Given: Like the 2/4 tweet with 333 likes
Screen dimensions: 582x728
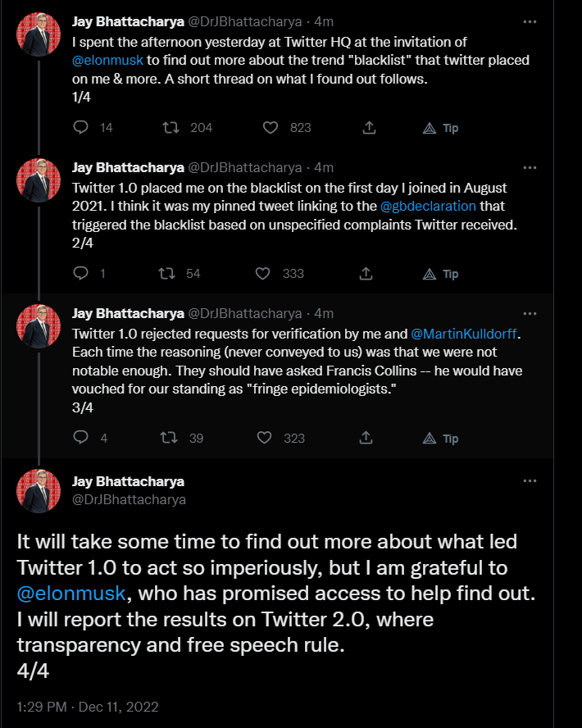Looking at the screenshot, I should pyautogui.click(x=264, y=274).
